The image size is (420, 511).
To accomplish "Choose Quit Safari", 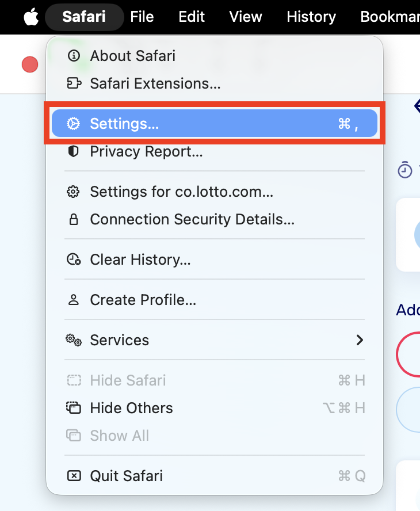I will (215, 476).
